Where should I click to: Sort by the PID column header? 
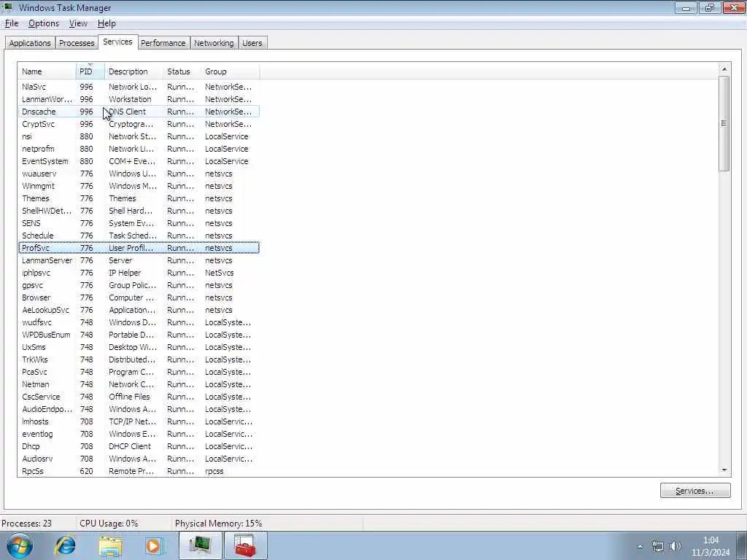90,71
